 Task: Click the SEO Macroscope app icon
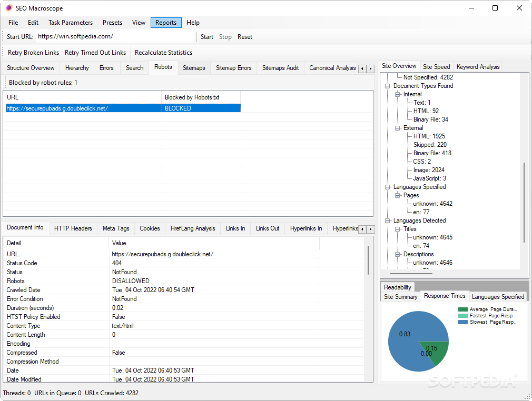click(x=8, y=8)
